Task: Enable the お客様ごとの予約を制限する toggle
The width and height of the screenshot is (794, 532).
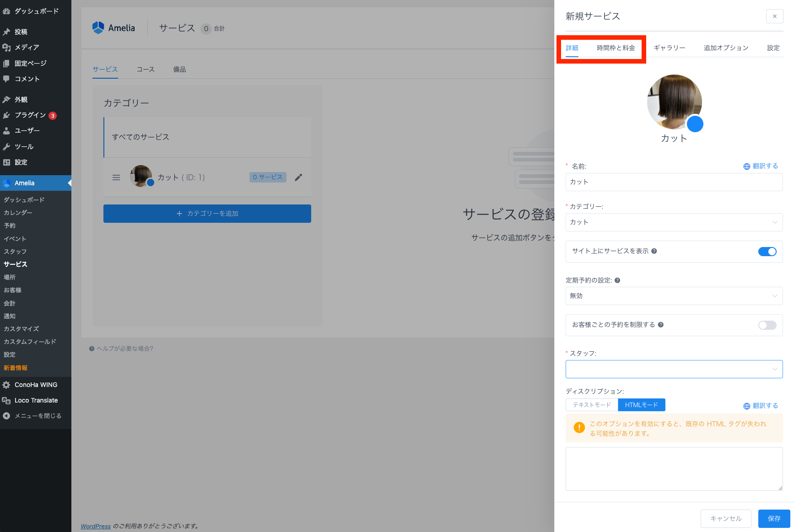Action: pos(767,325)
